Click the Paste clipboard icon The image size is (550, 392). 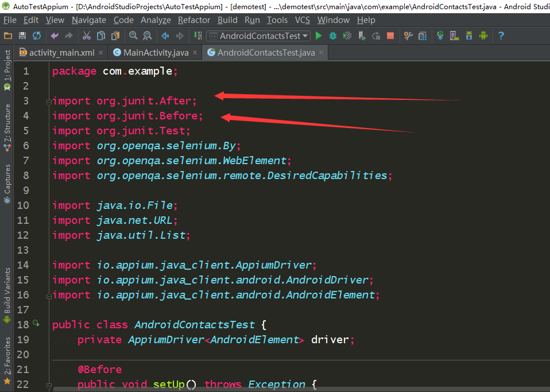(x=115, y=36)
